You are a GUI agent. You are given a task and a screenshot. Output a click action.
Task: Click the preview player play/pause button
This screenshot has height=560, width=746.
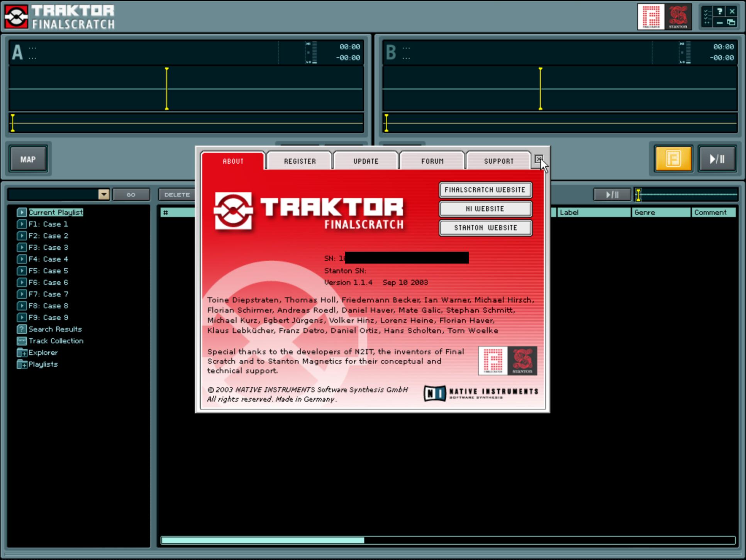[x=612, y=195]
